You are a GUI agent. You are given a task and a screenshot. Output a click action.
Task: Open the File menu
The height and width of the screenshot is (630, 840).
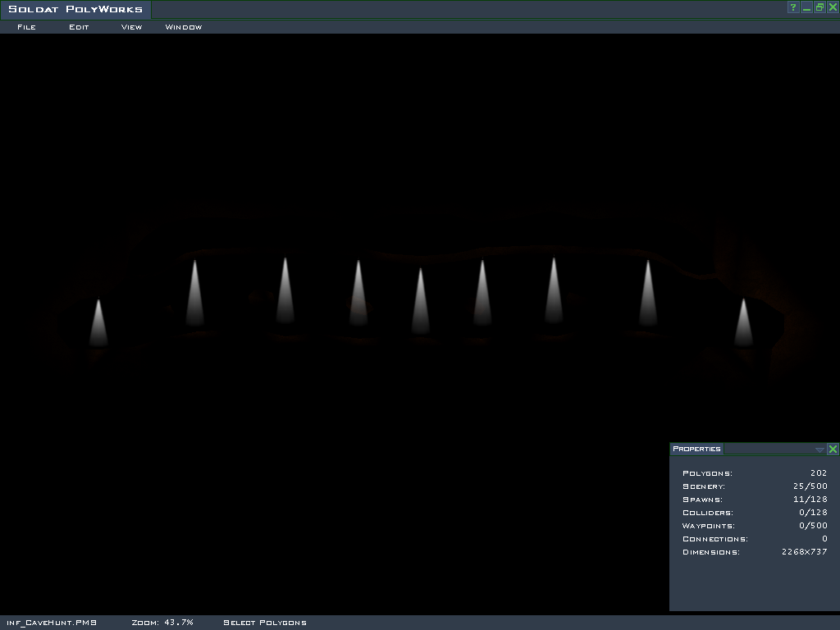tap(26, 27)
